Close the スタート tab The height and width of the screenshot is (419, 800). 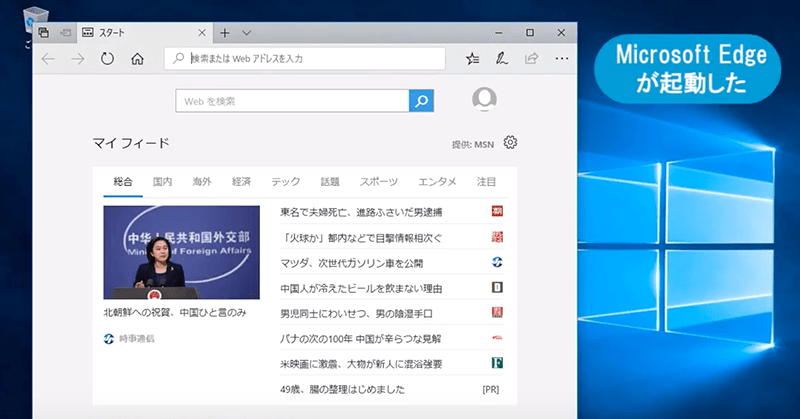pyautogui.click(x=202, y=33)
